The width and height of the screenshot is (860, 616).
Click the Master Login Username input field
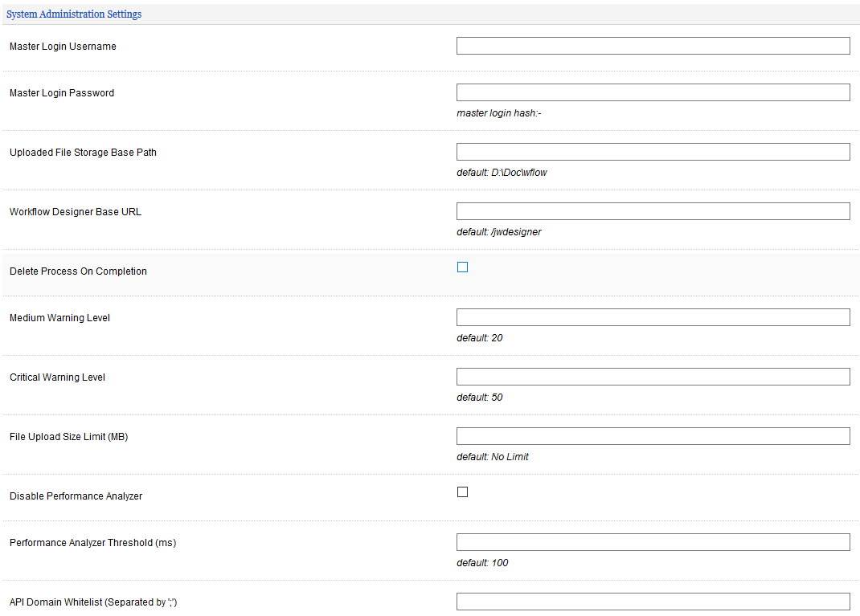click(653, 46)
